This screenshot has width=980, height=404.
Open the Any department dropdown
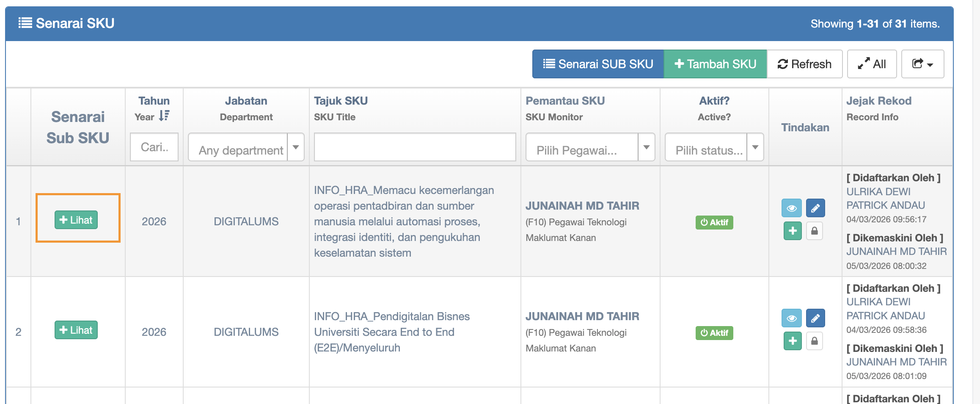click(246, 147)
